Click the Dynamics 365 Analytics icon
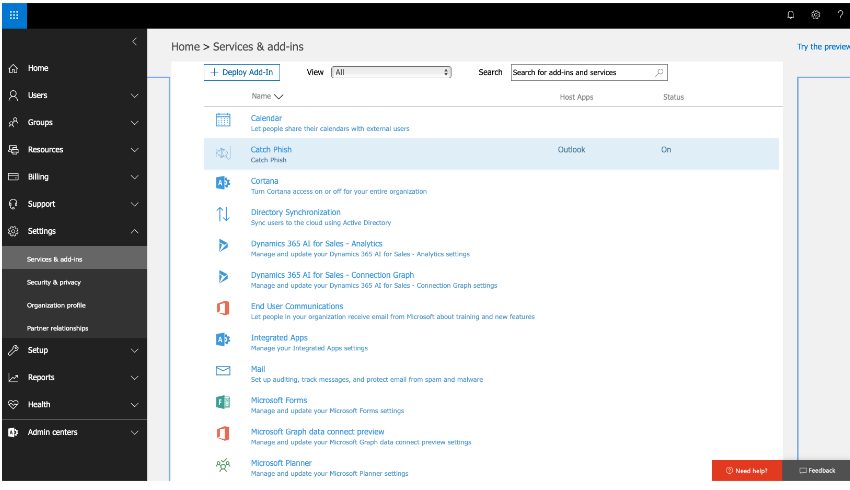The height and width of the screenshot is (490, 850). (223, 246)
